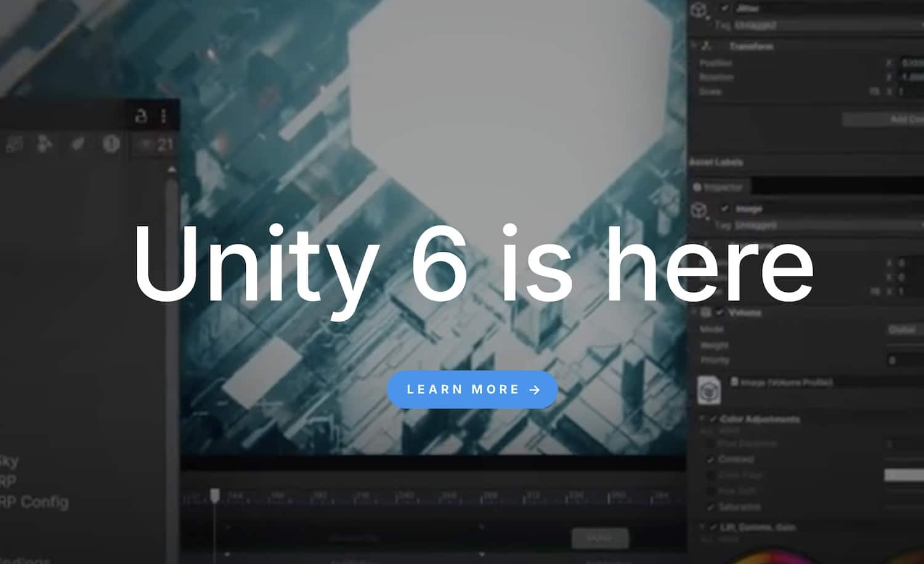The image size is (924, 564).
Task: Click the search-by-type icon in project toolbar
Action: click(x=45, y=144)
